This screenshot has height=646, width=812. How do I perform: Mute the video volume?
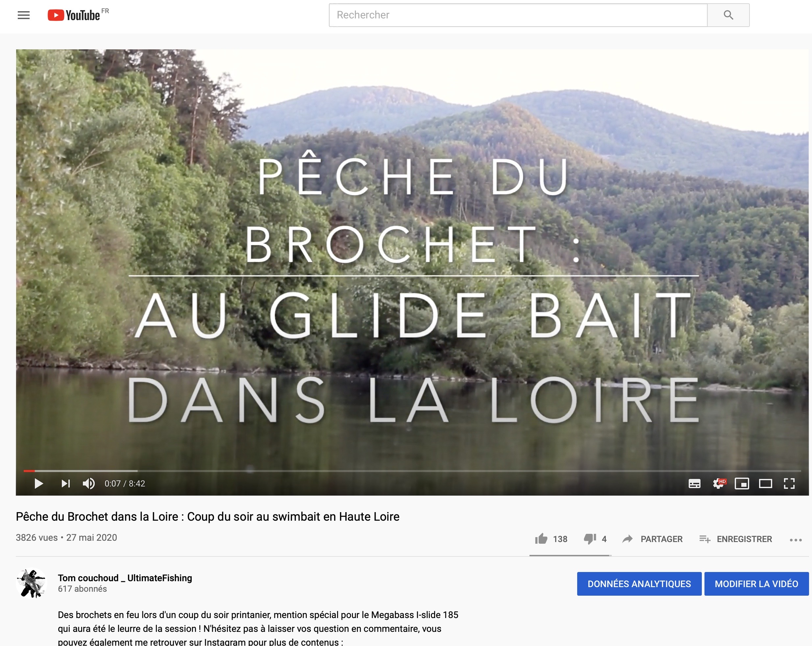click(x=89, y=483)
